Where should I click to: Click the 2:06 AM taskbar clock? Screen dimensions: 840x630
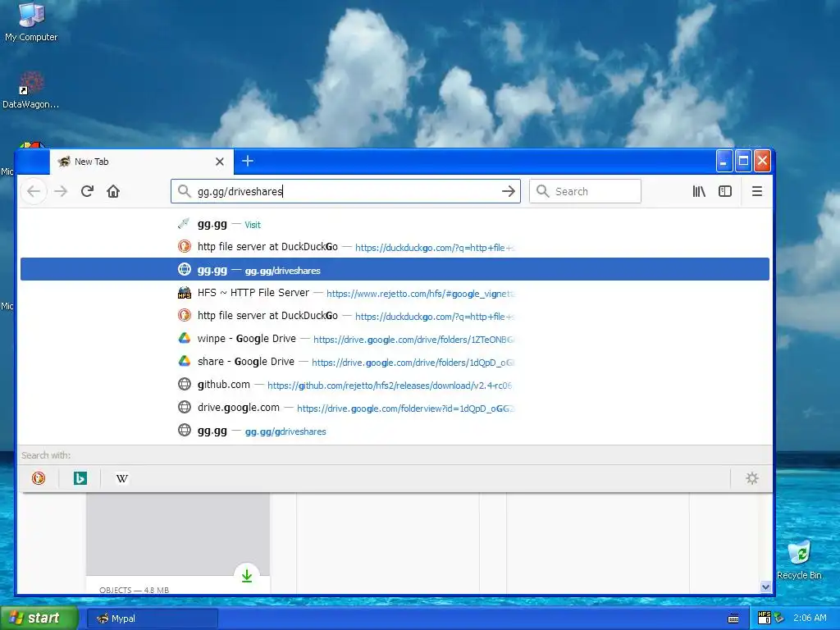point(810,619)
